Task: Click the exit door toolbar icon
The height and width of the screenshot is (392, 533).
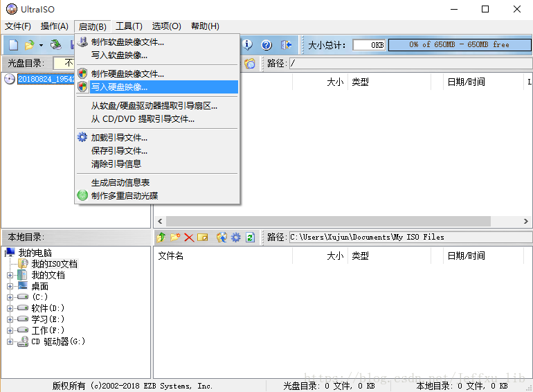Action: pyautogui.click(x=286, y=44)
